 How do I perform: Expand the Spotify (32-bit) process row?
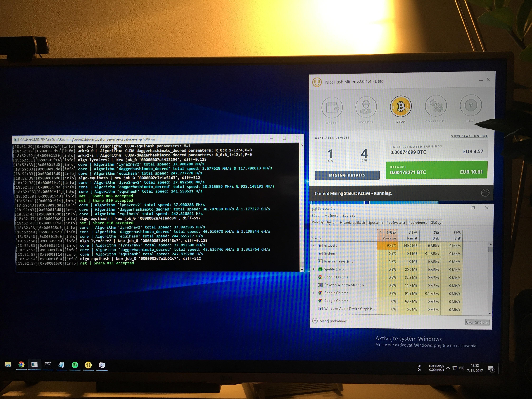(x=313, y=269)
